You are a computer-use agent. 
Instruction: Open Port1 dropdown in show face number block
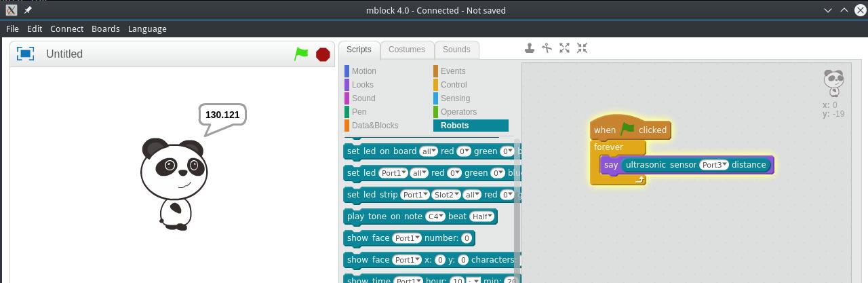tap(408, 238)
